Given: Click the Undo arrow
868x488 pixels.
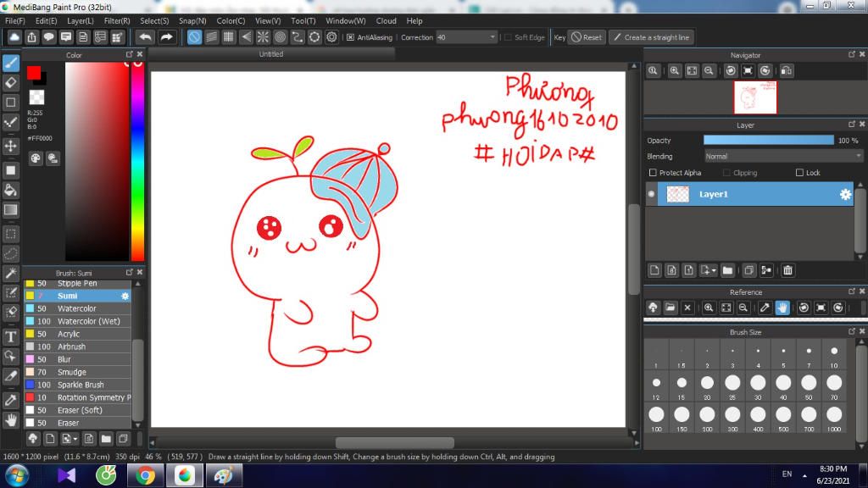Looking at the screenshot, I should click(146, 37).
